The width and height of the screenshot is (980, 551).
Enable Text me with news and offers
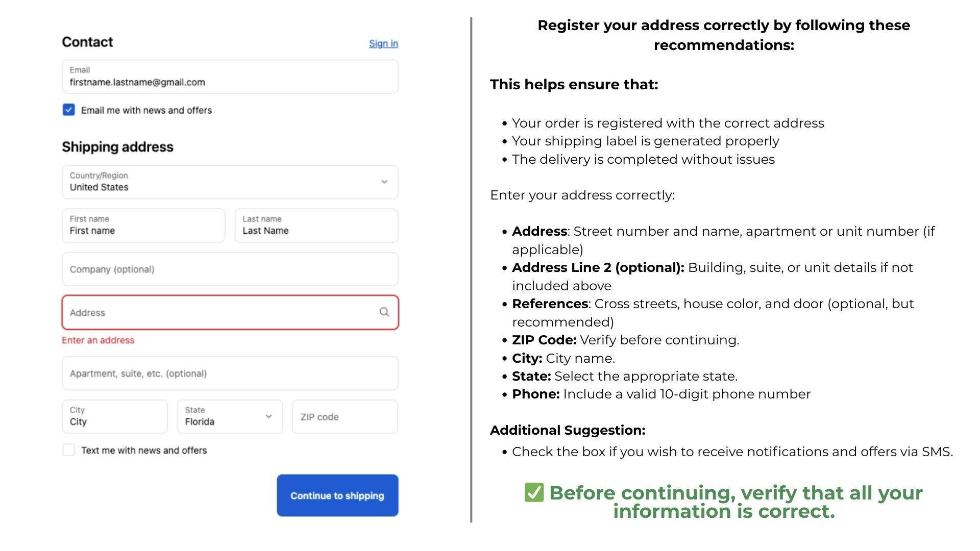click(69, 450)
